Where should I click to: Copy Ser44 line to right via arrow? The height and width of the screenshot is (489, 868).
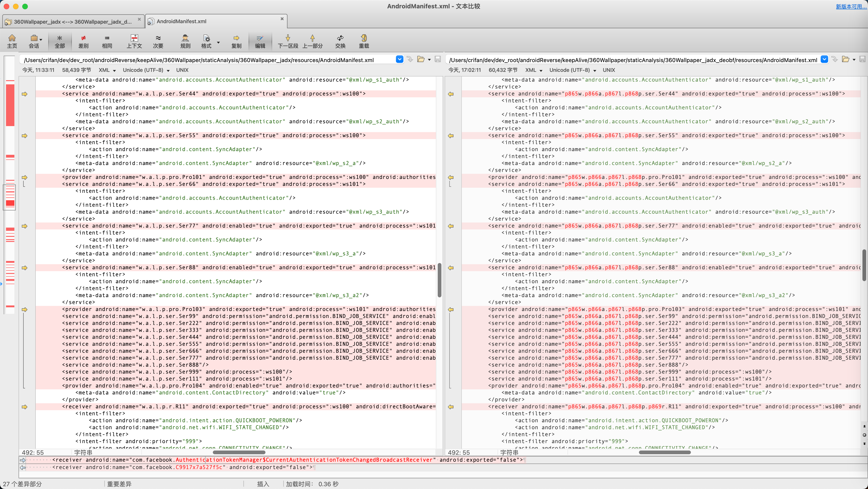[x=25, y=94]
